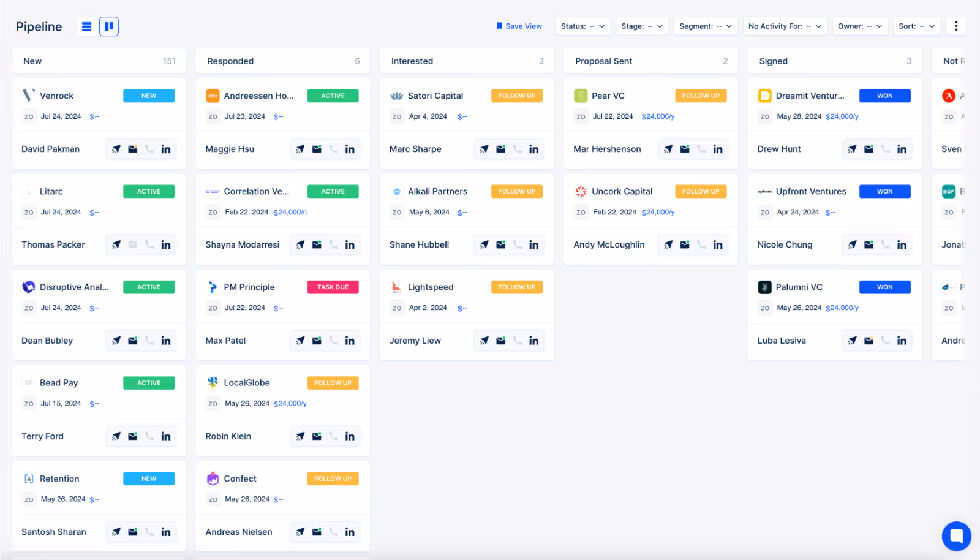Email David Pakman via mail icon
Image resolution: width=980 pixels, height=560 pixels.
133,149
